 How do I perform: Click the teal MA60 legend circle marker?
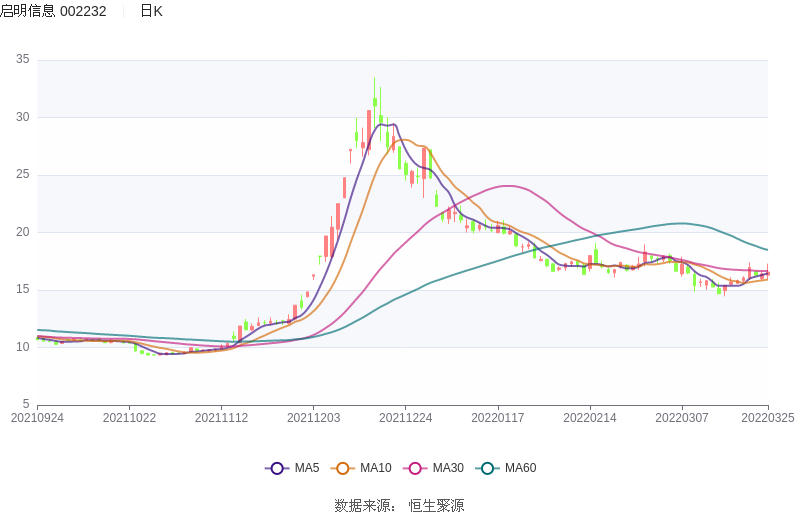[x=487, y=468]
